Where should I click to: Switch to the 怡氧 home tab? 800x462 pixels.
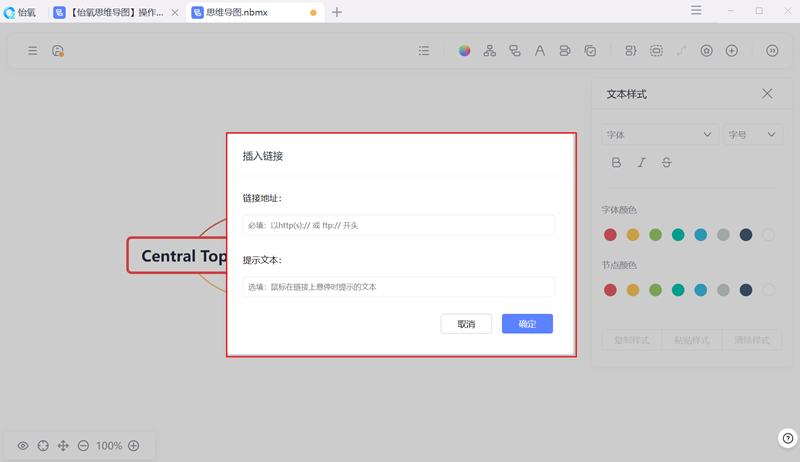[x=20, y=12]
